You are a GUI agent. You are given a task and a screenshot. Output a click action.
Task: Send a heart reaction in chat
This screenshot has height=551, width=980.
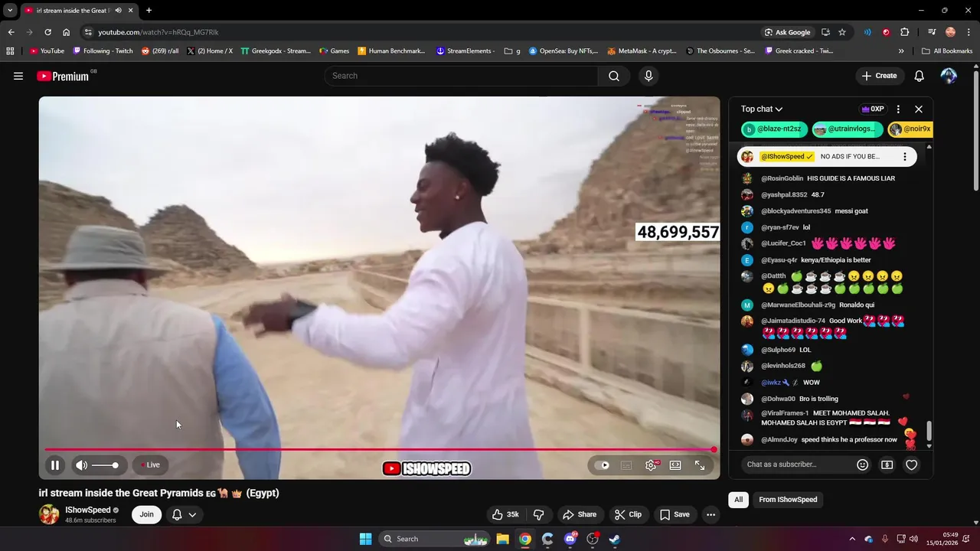[x=911, y=465]
